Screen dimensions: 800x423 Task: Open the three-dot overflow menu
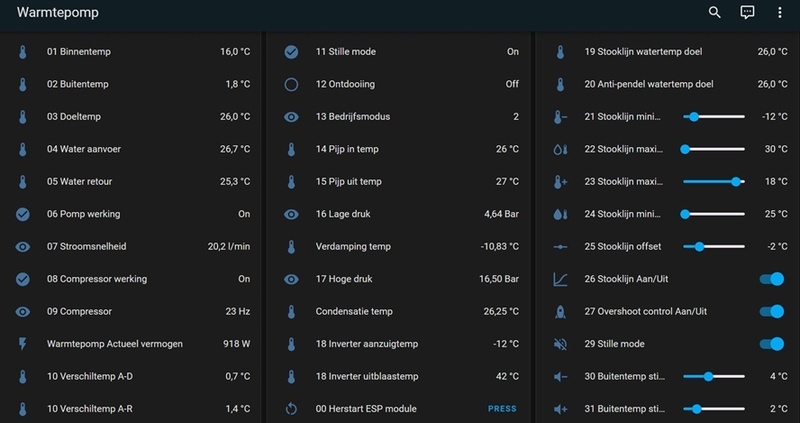click(x=780, y=13)
